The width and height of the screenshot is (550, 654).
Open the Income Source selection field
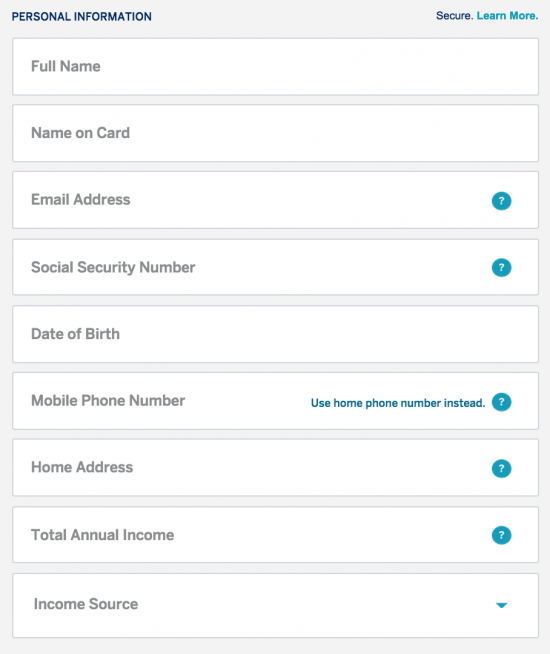coord(275,605)
